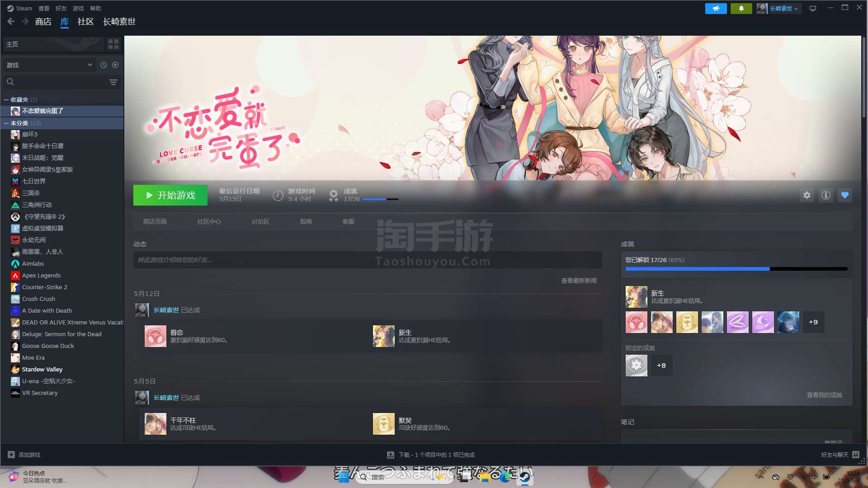Open the library filter options icon

point(113,82)
